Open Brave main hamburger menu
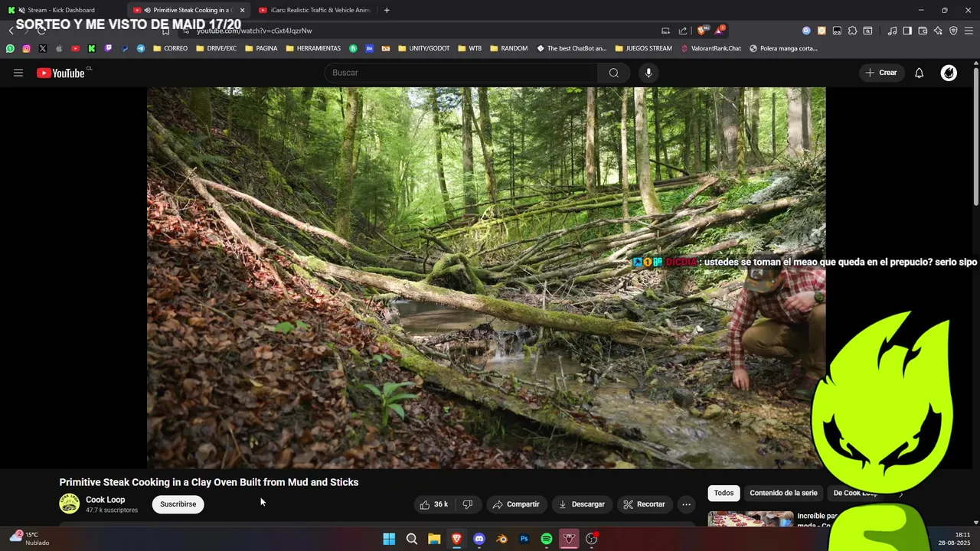 (x=969, y=31)
